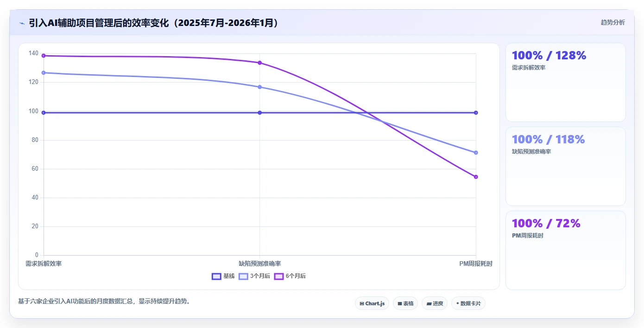Viewport: 644px width, 328px height.
Task: Click the 缺陷预测准确率 card label
Action: (531, 152)
